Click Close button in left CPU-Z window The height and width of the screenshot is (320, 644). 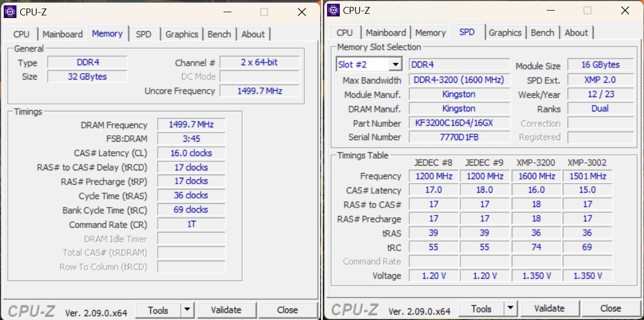(287, 310)
